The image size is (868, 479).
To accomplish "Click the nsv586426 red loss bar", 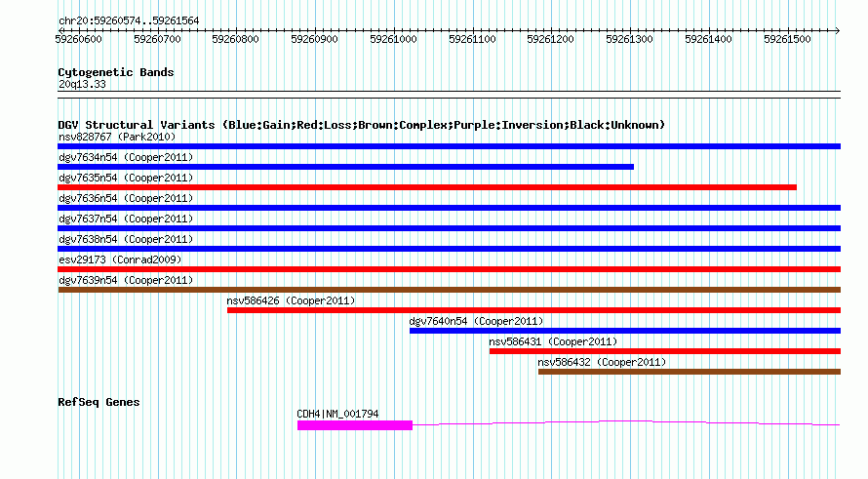I will pyautogui.click(x=533, y=310).
